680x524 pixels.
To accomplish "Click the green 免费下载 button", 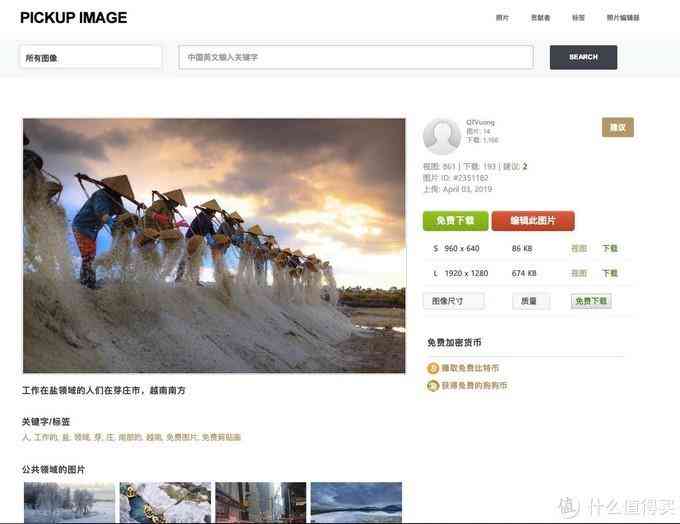I will (455, 221).
